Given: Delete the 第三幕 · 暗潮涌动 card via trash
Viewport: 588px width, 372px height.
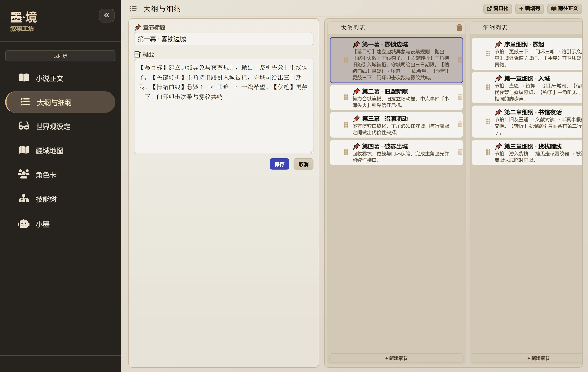Looking at the screenshot, I should (460, 125).
